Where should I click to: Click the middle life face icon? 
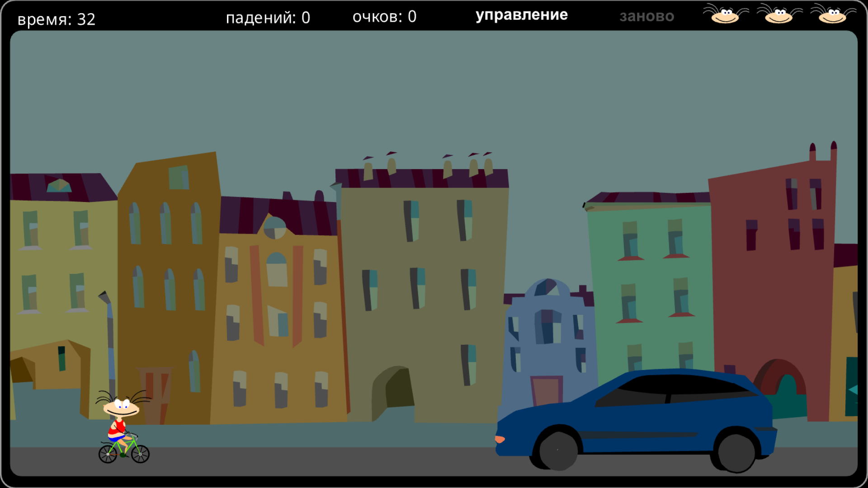point(778,16)
